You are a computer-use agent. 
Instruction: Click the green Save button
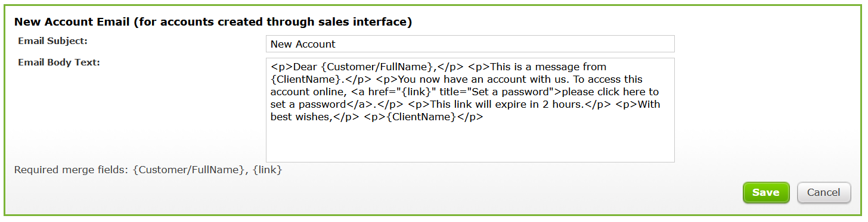pyautogui.click(x=766, y=192)
